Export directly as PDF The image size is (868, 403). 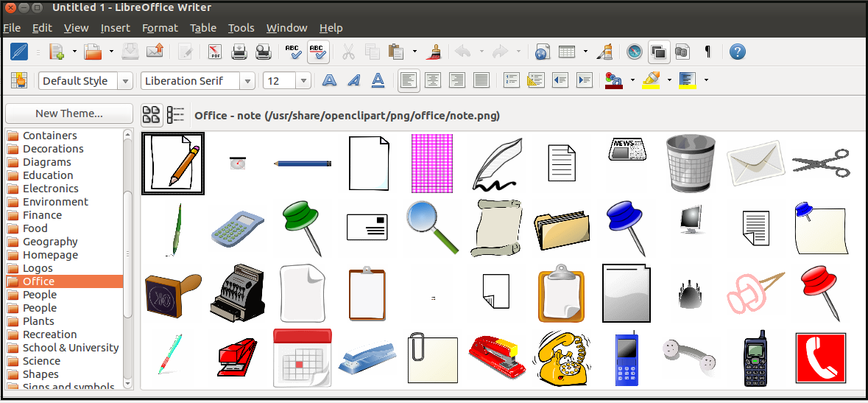coord(215,52)
